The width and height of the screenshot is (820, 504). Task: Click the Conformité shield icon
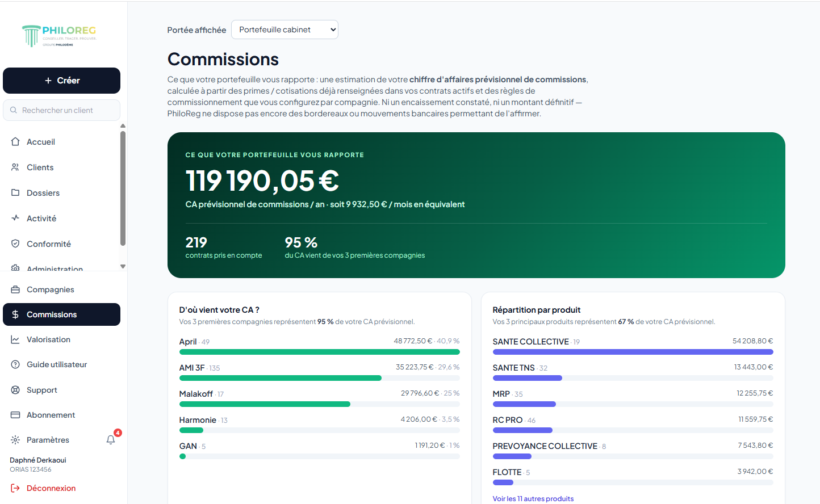tap(15, 243)
